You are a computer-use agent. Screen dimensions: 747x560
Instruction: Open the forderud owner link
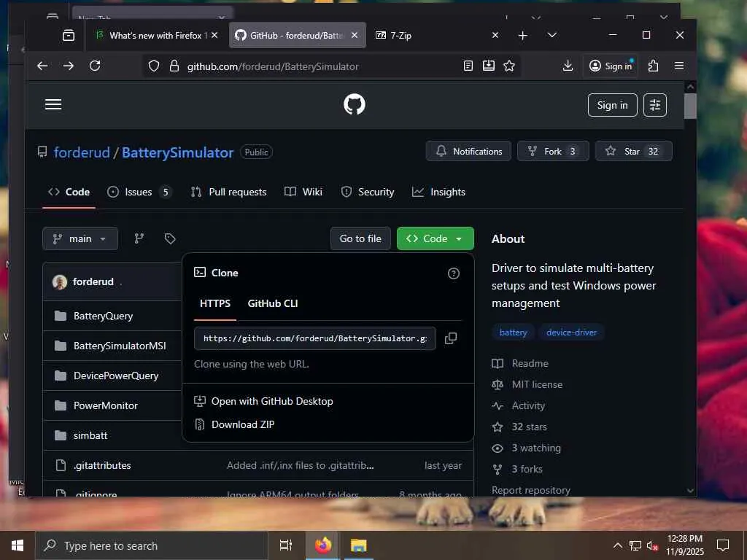82,152
